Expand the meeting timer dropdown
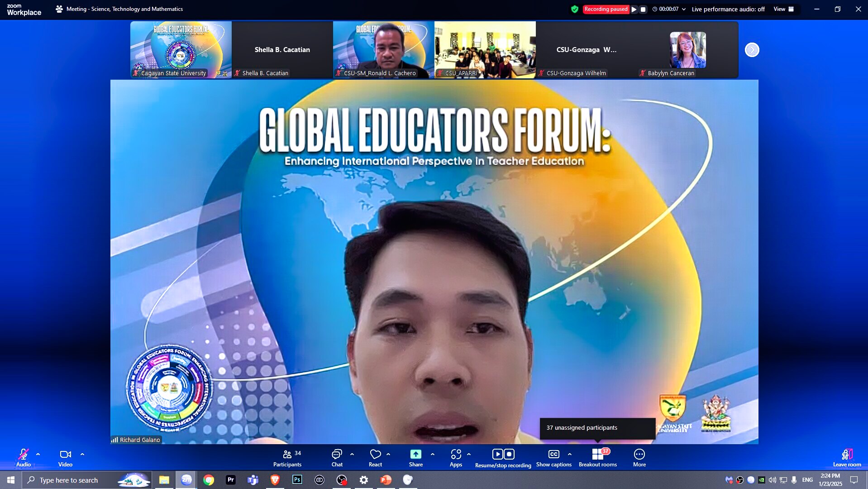Image resolution: width=868 pixels, height=489 pixels. (x=684, y=9)
